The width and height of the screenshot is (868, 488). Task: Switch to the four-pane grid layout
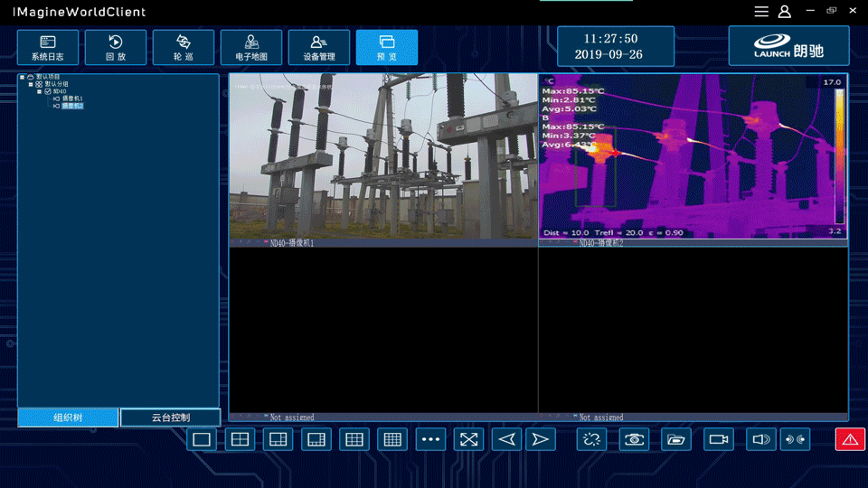click(240, 439)
